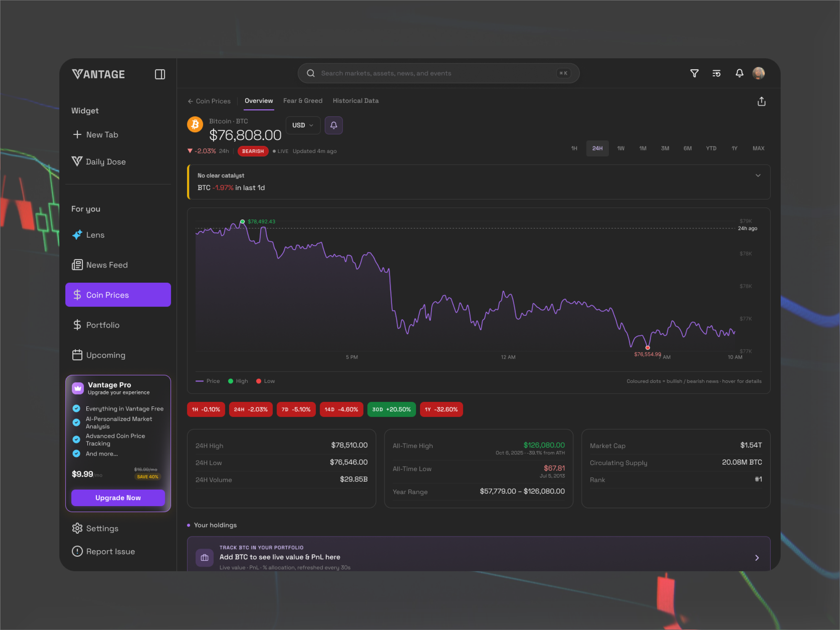Select the YTD chart range
The height and width of the screenshot is (630, 840).
(711, 149)
